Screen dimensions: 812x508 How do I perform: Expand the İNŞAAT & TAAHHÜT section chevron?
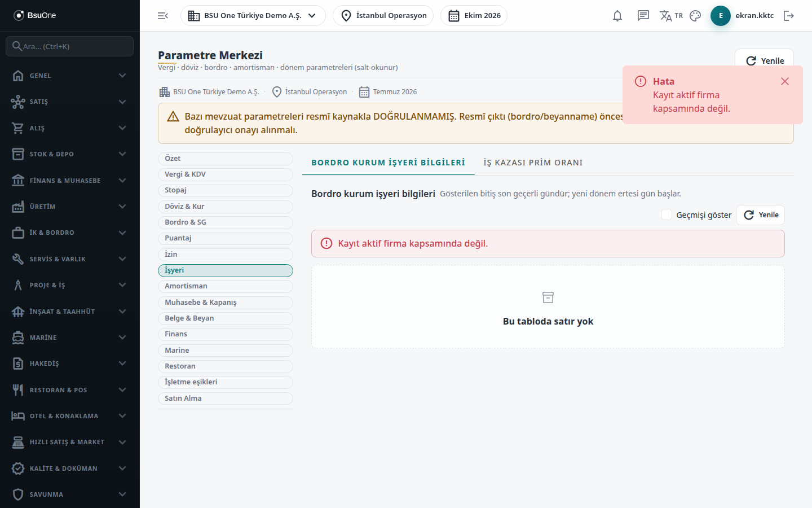122,312
